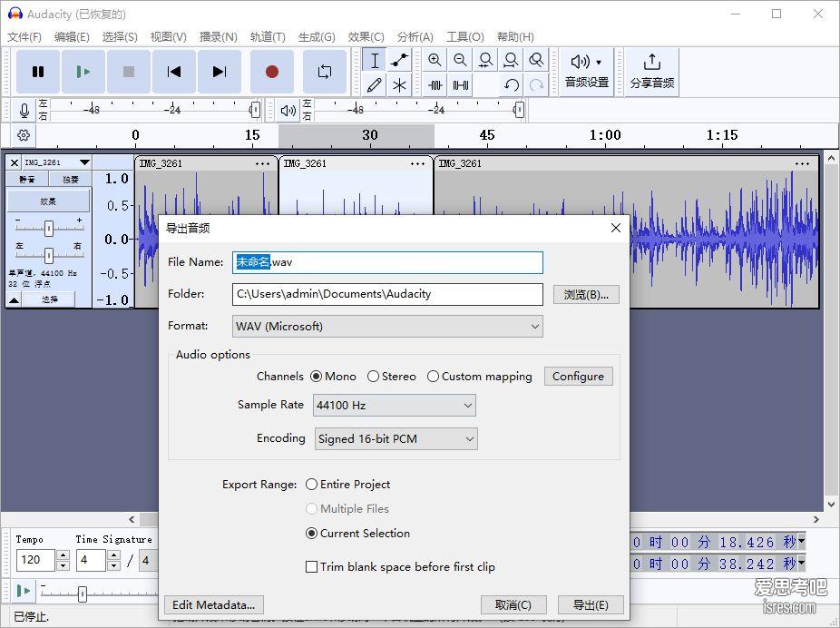840x628 pixels.
Task: Fit selection to width zoom icon
Action: 485,60
